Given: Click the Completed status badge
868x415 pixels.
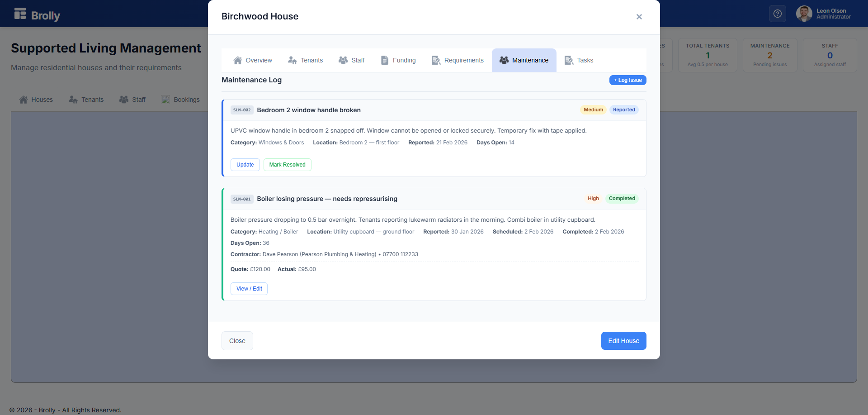Looking at the screenshot, I should pyautogui.click(x=622, y=198).
